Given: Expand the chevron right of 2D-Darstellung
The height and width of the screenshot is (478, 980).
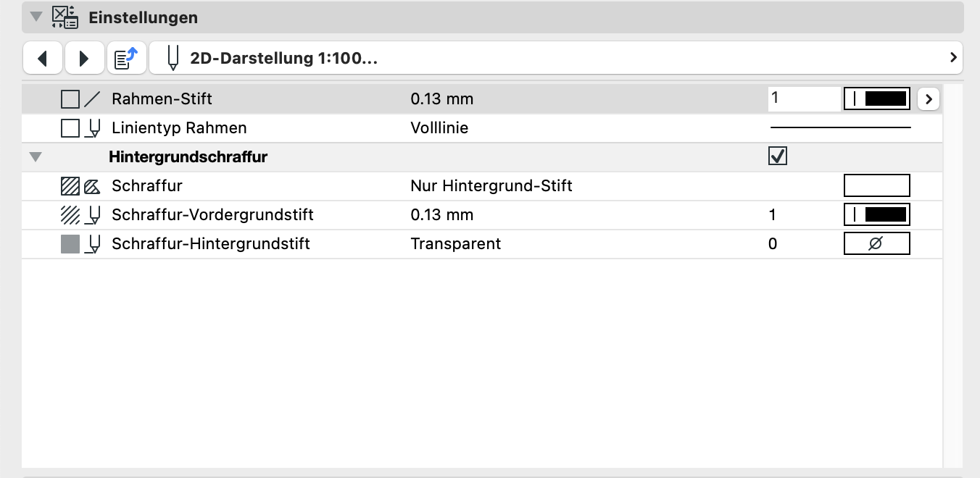Looking at the screenshot, I should 953,57.
